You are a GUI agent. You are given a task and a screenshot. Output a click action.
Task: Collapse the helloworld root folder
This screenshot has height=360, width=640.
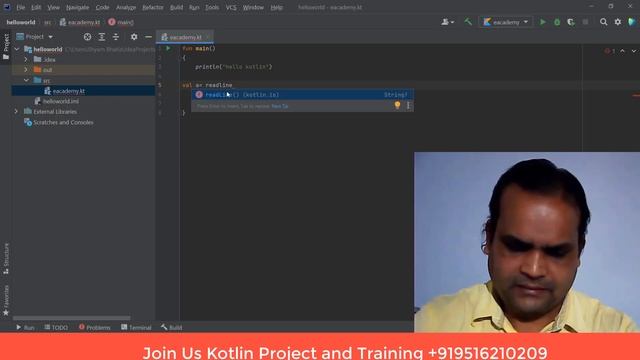coord(17,49)
